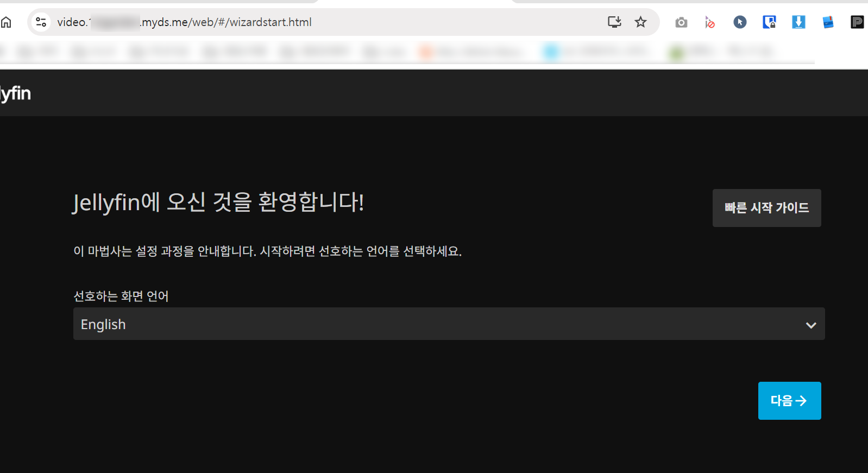Click the blue document search extension icon
Viewport: 868px width, 473px height.
point(769,22)
